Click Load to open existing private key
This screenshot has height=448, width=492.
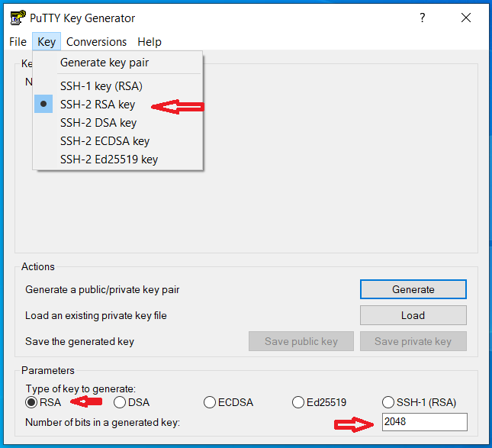pos(413,315)
